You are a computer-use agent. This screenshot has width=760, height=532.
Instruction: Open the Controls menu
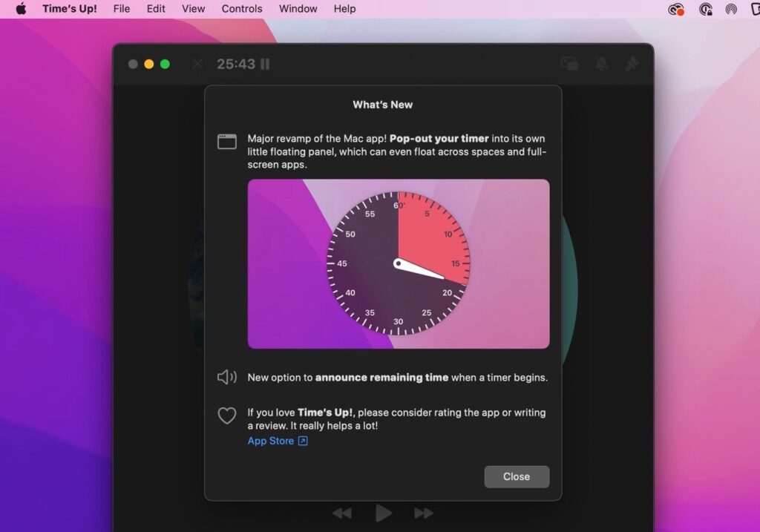coord(241,9)
